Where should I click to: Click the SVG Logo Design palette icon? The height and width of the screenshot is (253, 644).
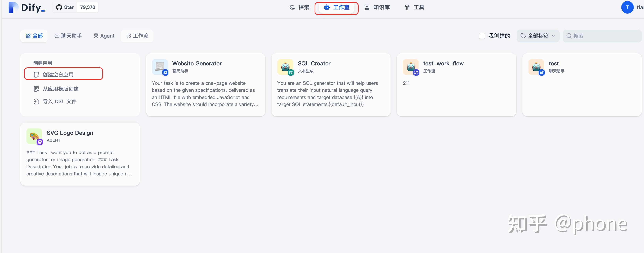[x=34, y=136]
